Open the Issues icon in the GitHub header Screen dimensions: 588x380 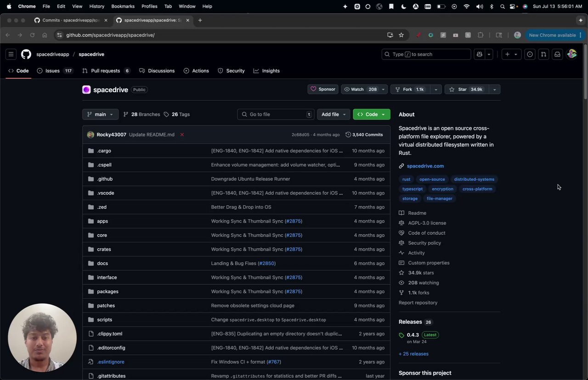[x=530, y=54]
